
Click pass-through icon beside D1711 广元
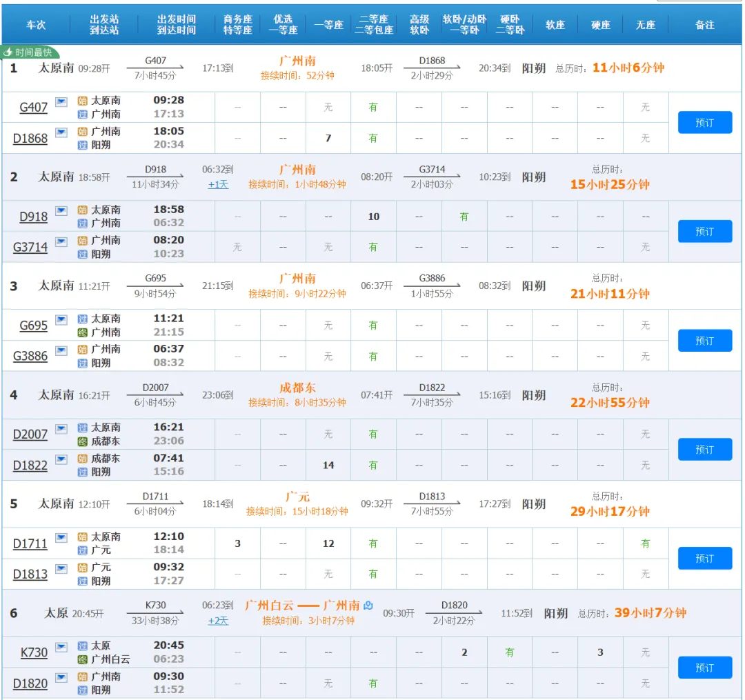[82, 550]
